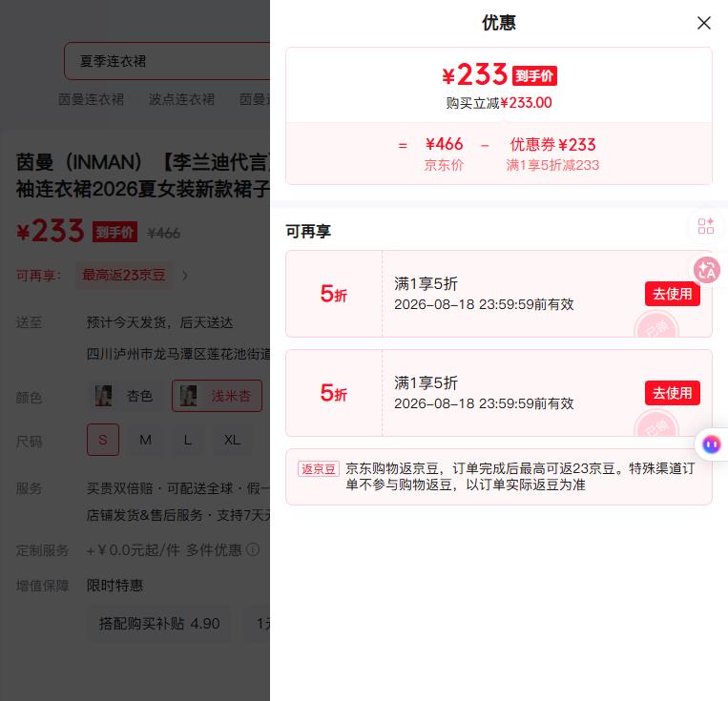The image size is (728, 701).
Task: Click the 杏色 color thumbnail image
Action: click(103, 396)
